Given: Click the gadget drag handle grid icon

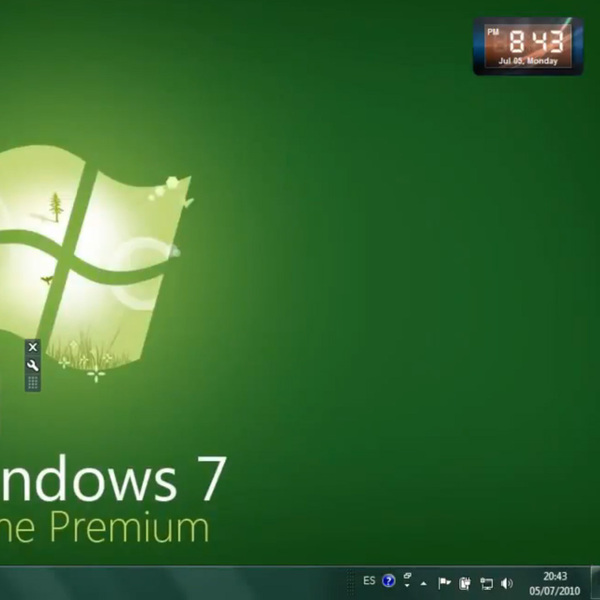Looking at the screenshot, I should point(33,383).
